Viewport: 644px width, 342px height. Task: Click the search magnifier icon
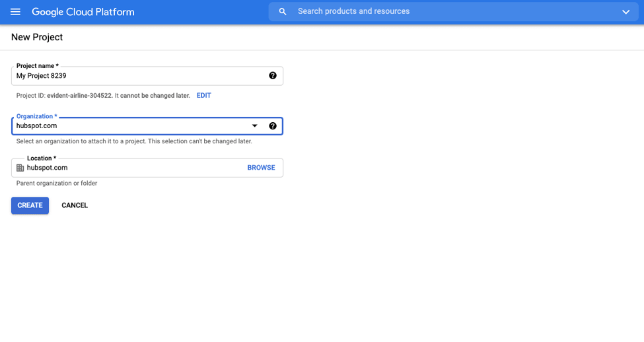(x=283, y=11)
